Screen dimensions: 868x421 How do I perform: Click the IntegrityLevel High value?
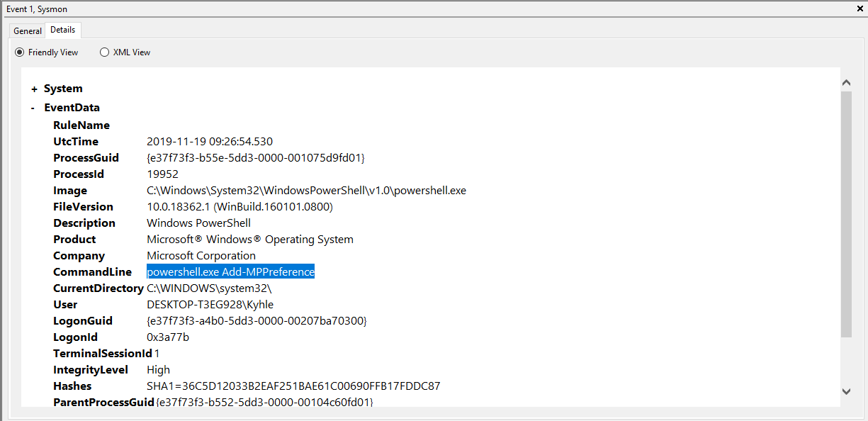click(x=158, y=370)
